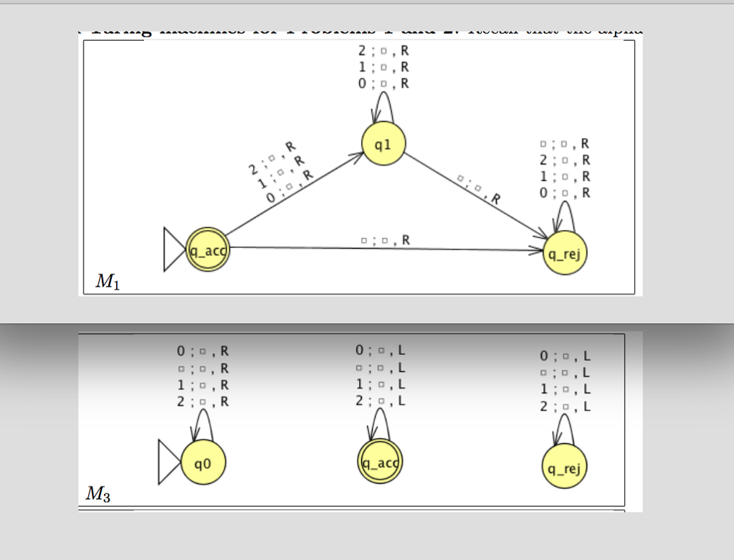Viewport: 734px width, 560px height.
Task: Select the M3 diagram label
Action: tap(96, 494)
